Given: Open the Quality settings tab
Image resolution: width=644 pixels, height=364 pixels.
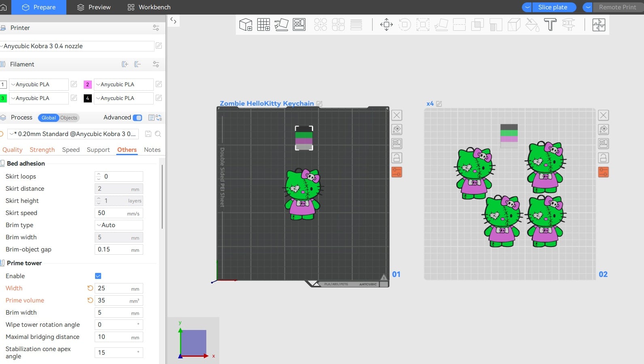Looking at the screenshot, I should coord(13,150).
